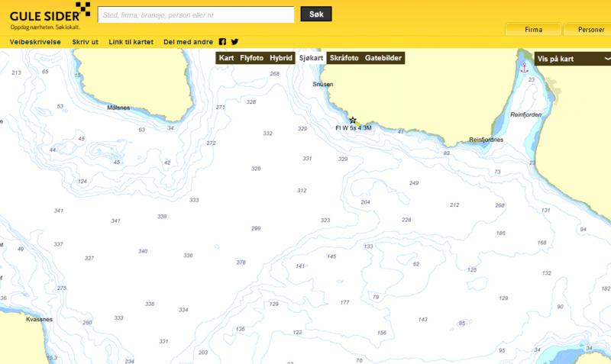This screenshot has width=611, height=364.
Task: Open the Firma tab
Action: tap(534, 30)
